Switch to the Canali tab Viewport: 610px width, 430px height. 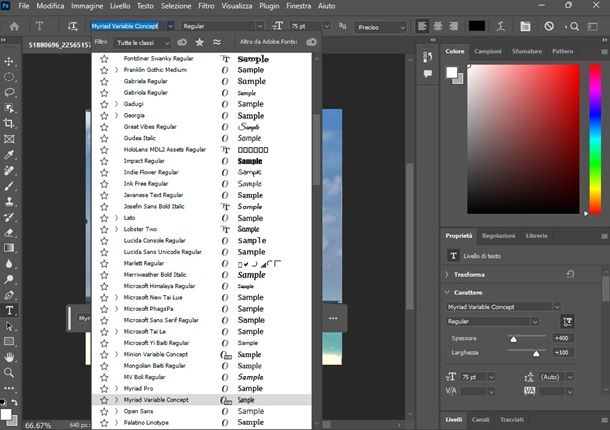tap(480, 419)
